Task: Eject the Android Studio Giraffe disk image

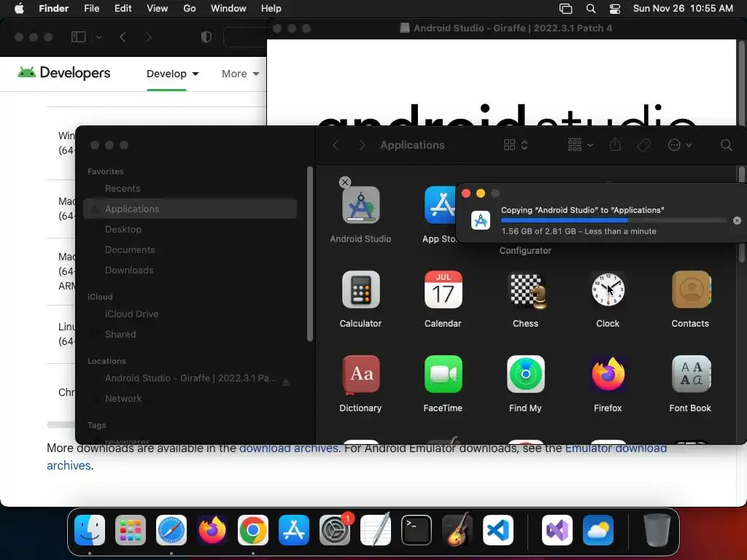Action: point(285,382)
